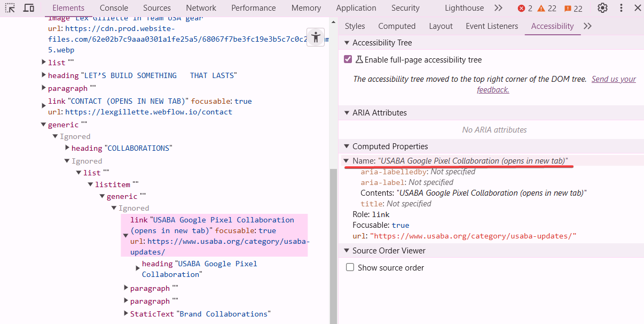644x324 pixels.
Task: Show more sidebar tabs chevron
Action: pyautogui.click(x=587, y=26)
